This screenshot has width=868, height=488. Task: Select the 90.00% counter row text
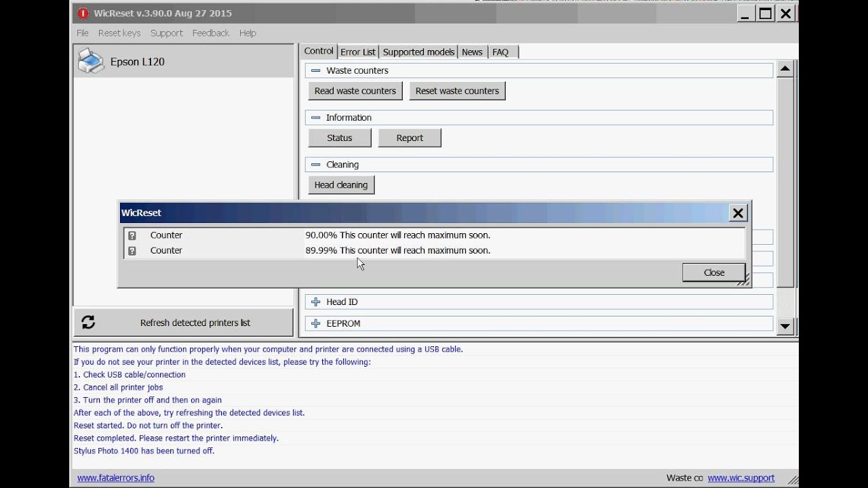pyautogui.click(x=397, y=235)
